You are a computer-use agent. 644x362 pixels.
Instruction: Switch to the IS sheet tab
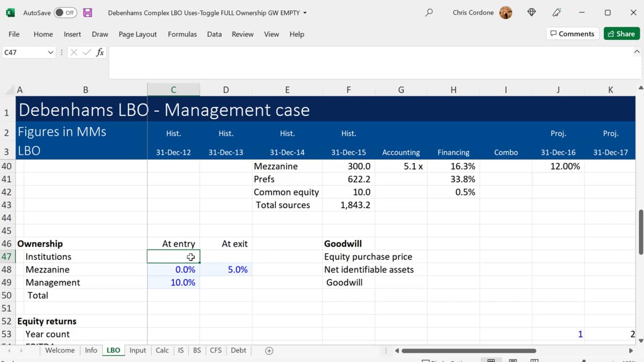tap(181, 350)
